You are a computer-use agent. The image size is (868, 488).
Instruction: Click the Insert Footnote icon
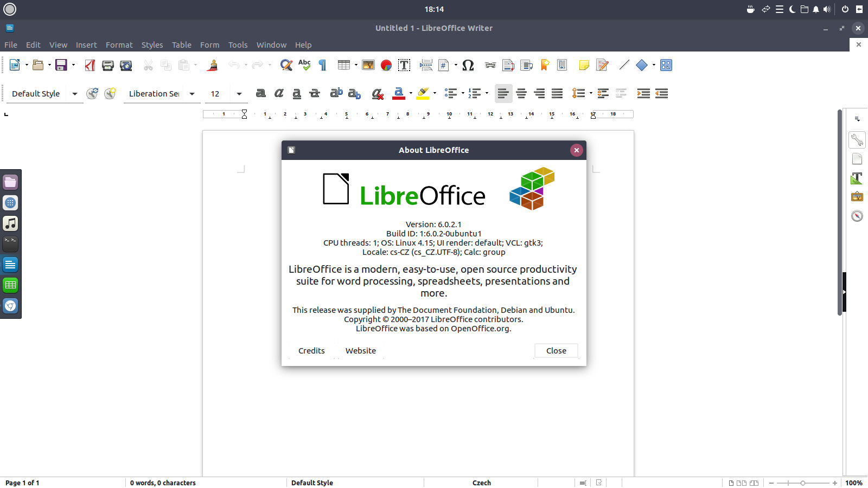pos(508,66)
